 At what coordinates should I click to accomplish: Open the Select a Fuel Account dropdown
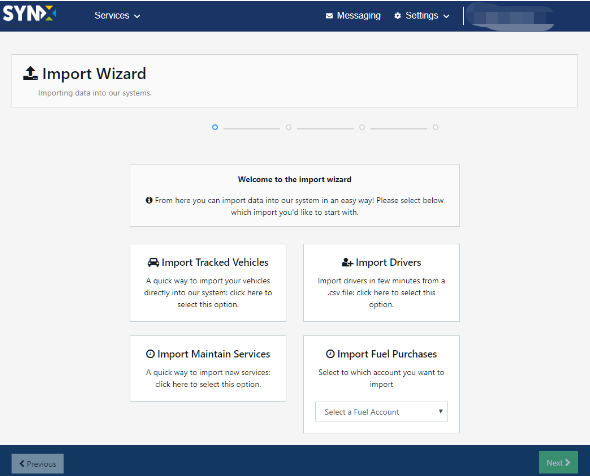pos(381,412)
